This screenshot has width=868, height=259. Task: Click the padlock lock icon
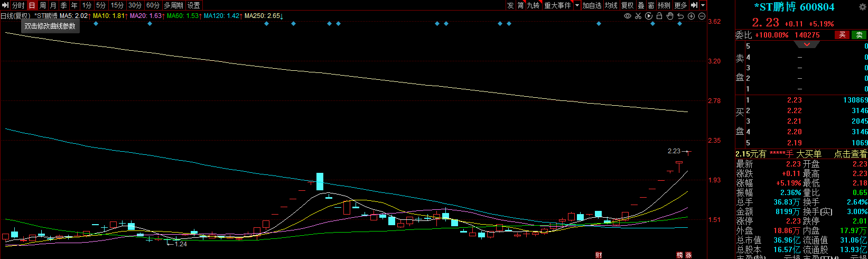[659, 16]
